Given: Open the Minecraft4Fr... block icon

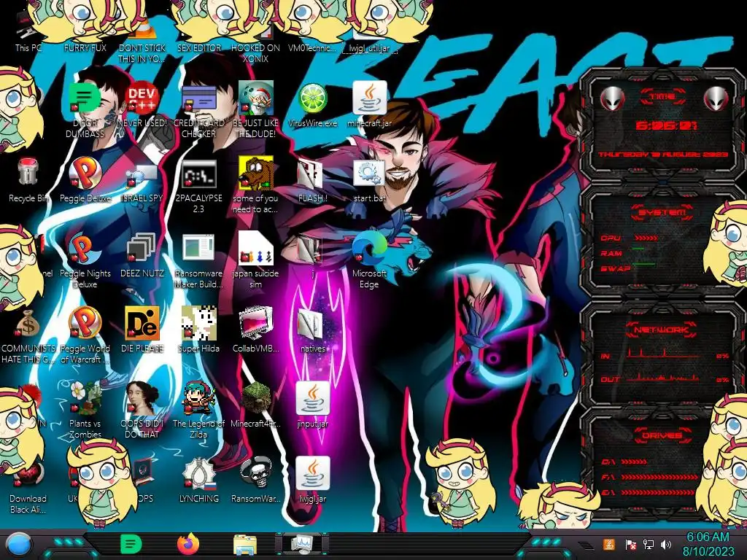Looking at the screenshot, I should click(256, 398).
